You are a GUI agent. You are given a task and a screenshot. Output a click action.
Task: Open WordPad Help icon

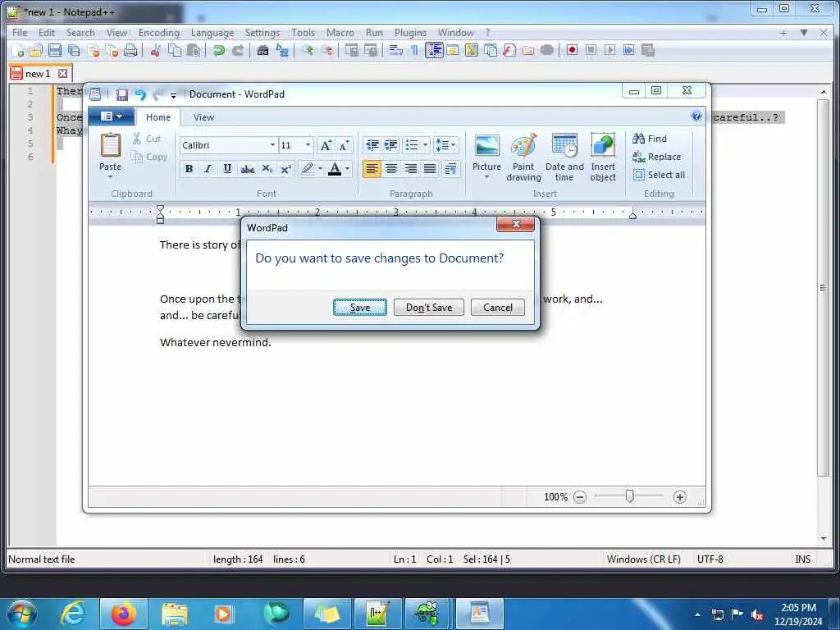(696, 116)
